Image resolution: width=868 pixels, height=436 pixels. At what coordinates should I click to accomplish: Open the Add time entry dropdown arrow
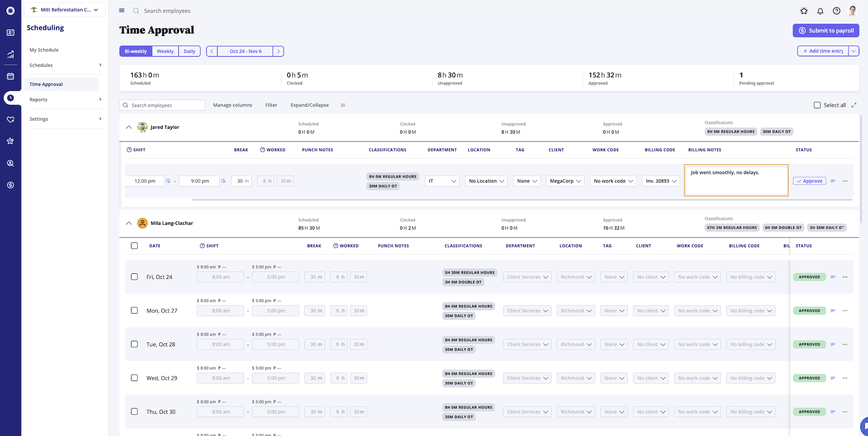click(853, 51)
